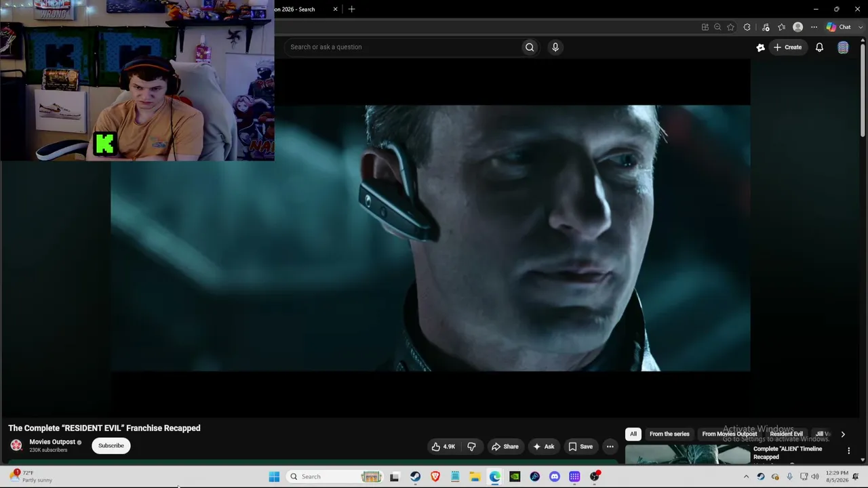Select the Resident Evil filter chip
The image size is (868, 488).
[x=787, y=434]
